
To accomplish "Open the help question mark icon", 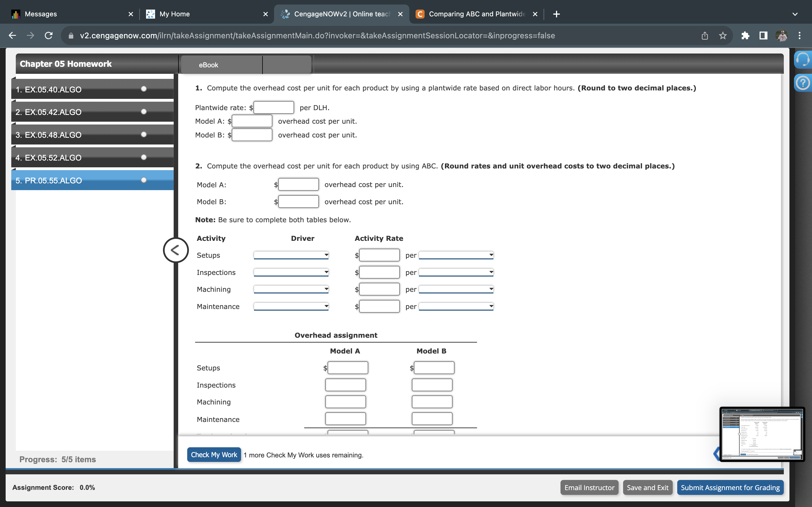I will pyautogui.click(x=803, y=83).
